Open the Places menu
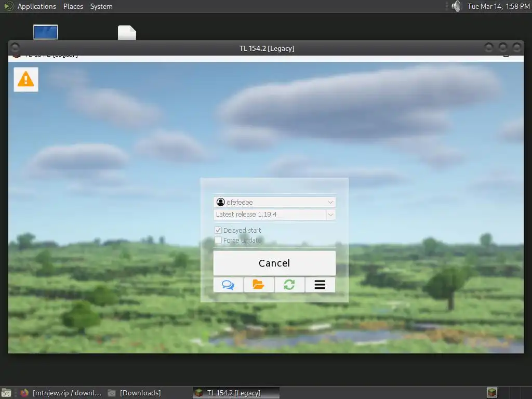This screenshot has width=532, height=399. 73,6
